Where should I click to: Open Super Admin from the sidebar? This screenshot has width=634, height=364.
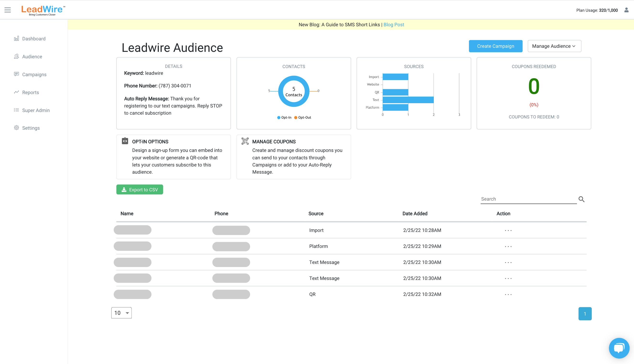(36, 110)
